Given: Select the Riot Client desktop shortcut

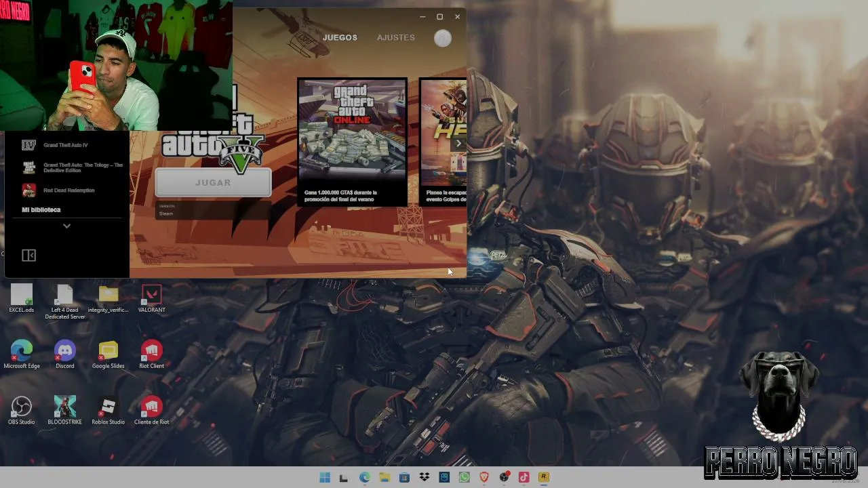Looking at the screenshot, I should (152, 355).
